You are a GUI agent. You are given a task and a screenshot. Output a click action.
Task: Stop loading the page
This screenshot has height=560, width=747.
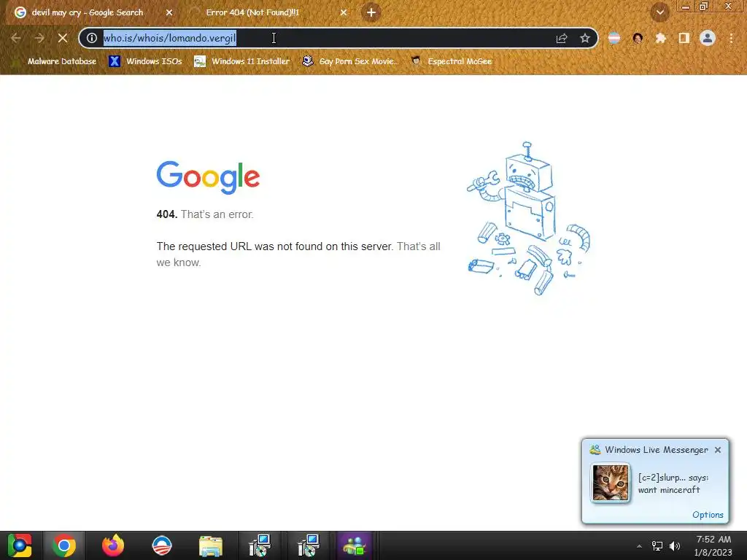[x=63, y=38]
